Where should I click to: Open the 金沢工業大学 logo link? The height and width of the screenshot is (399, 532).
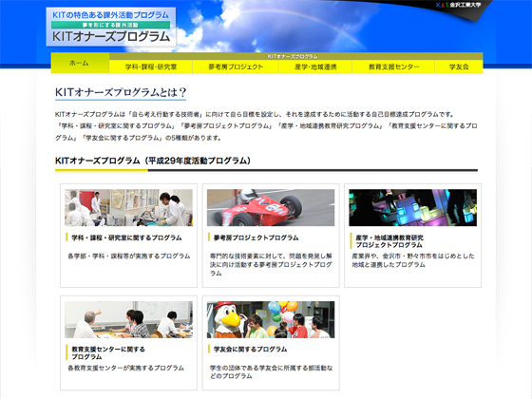458,5
